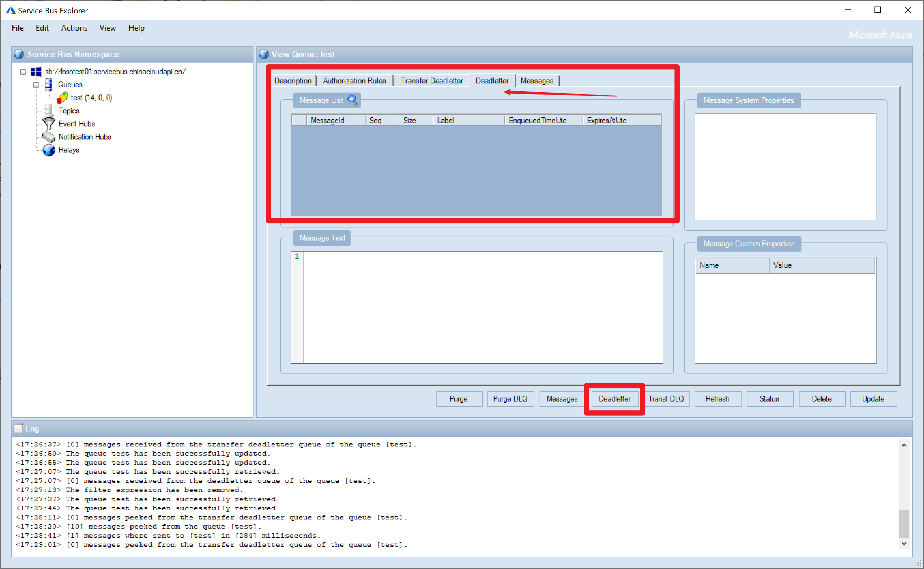The height and width of the screenshot is (569, 924).
Task: Click the log scrollbar up arrow
Action: 904,445
